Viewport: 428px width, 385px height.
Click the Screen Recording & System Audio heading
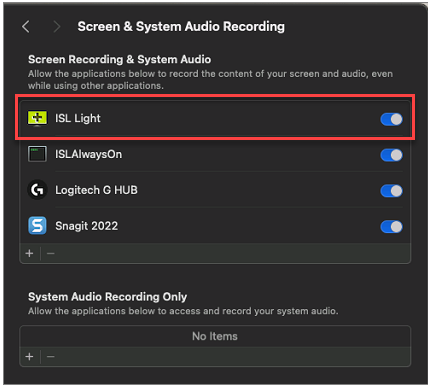[x=119, y=59]
